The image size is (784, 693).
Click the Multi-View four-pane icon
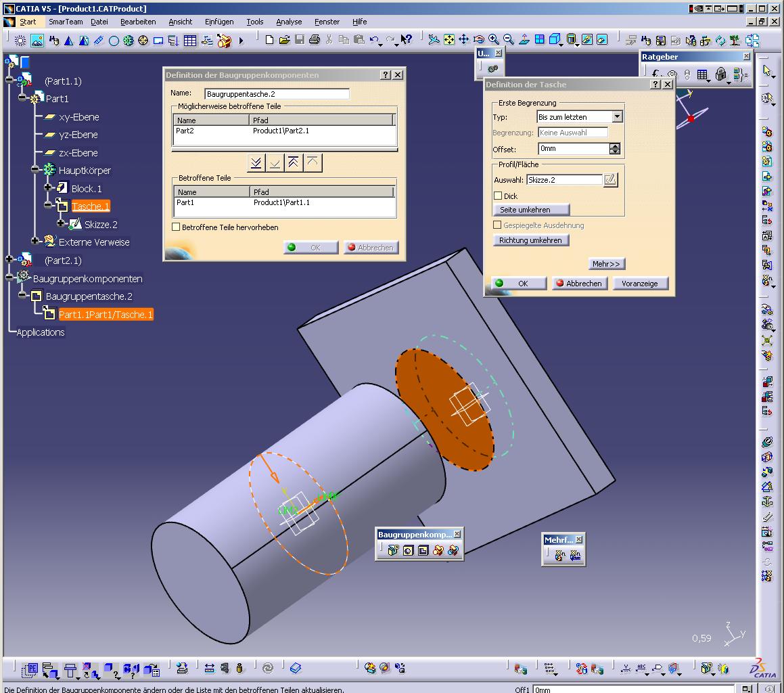click(x=540, y=40)
